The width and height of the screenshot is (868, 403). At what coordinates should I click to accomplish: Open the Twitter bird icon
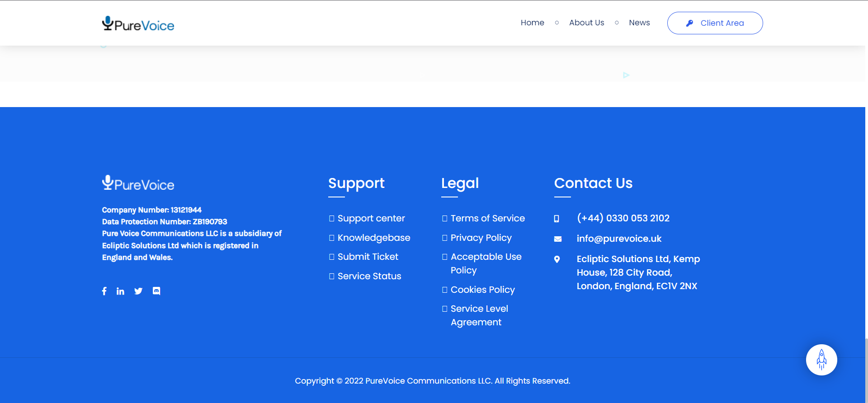tap(138, 291)
